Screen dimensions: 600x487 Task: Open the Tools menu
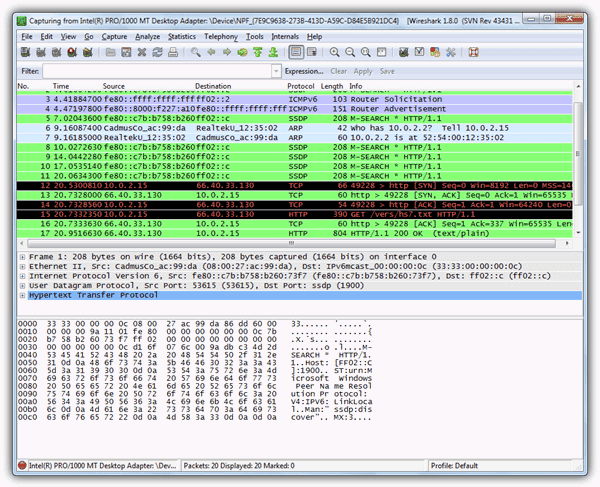click(x=254, y=36)
